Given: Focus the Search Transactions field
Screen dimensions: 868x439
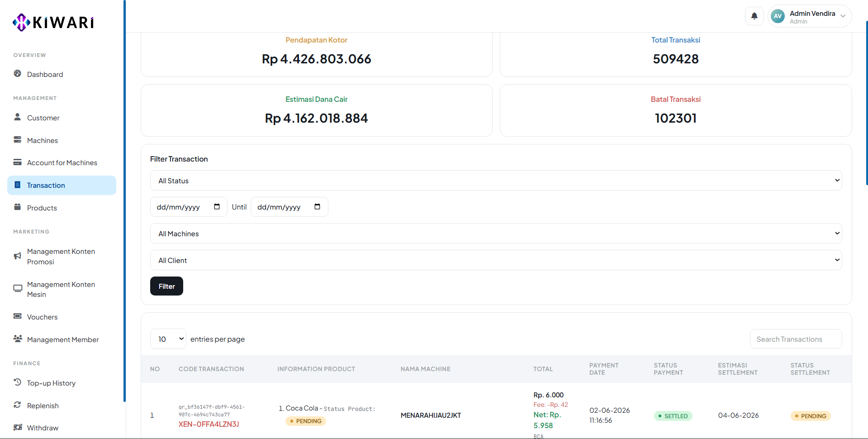Looking at the screenshot, I should (x=796, y=339).
